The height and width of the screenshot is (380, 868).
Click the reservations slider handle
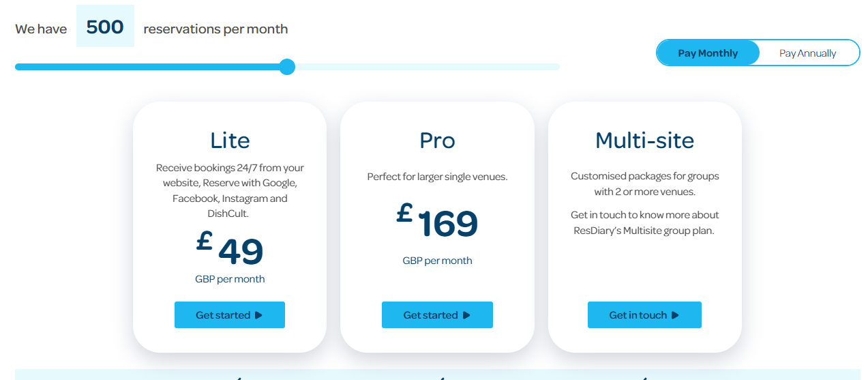(x=288, y=67)
